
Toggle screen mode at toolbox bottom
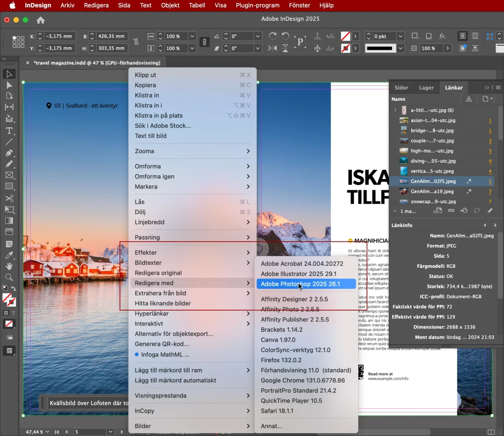[9, 351]
